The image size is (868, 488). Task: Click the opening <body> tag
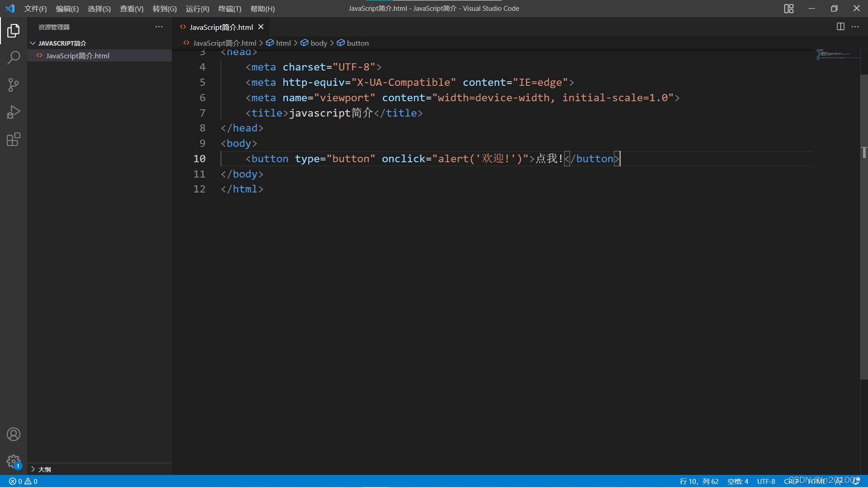pos(239,143)
